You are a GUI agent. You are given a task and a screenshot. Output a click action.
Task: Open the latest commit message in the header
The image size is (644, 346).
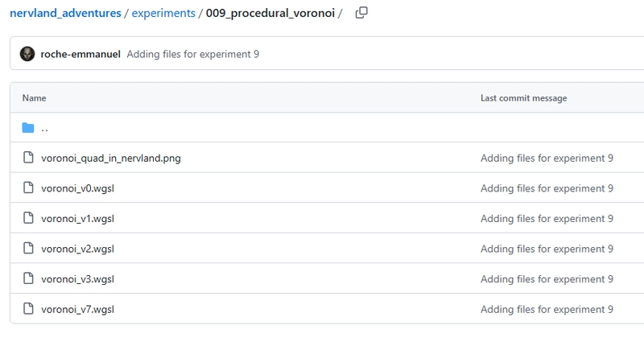click(x=192, y=54)
